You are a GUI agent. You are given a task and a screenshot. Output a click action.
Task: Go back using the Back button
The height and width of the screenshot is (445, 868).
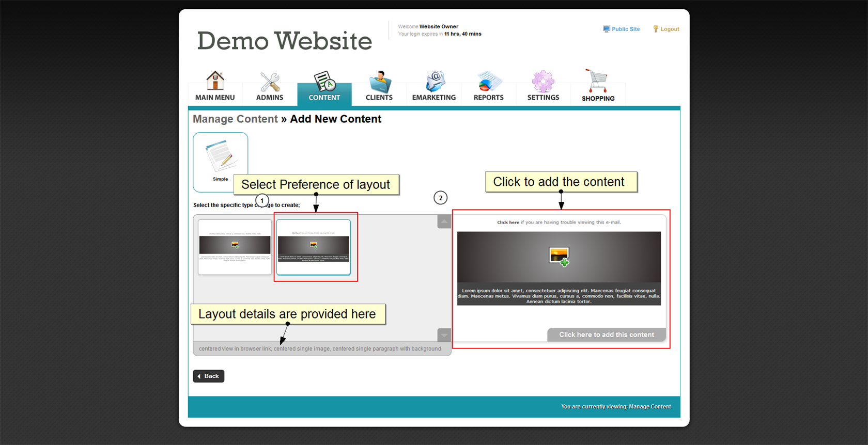tap(209, 376)
